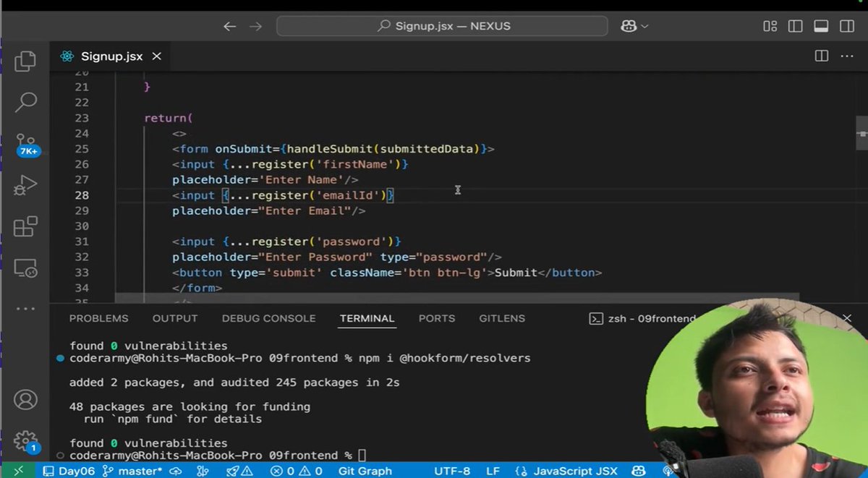The height and width of the screenshot is (478, 868).
Task: Close the bottom panel with X
Action: click(x=847, y=318)
